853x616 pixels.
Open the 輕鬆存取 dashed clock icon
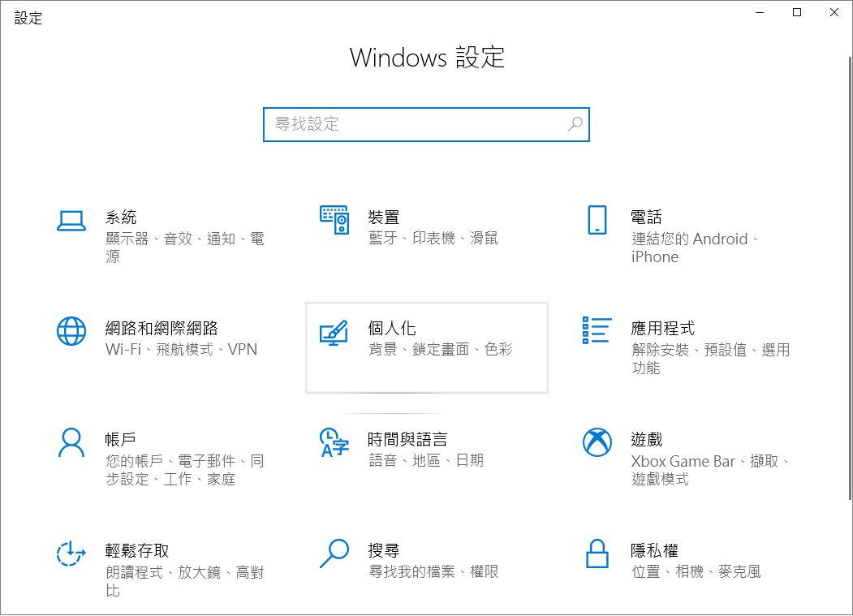(71, 554)
